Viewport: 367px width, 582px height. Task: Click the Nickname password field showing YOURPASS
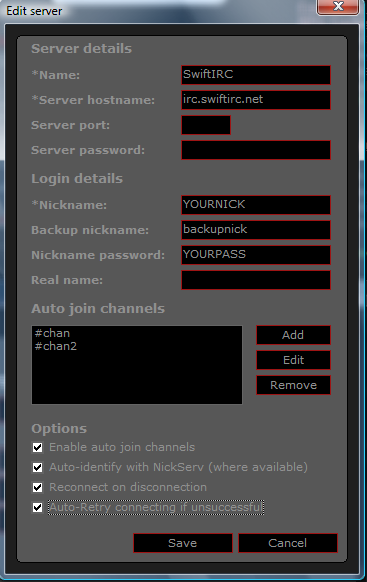(256, 255)
